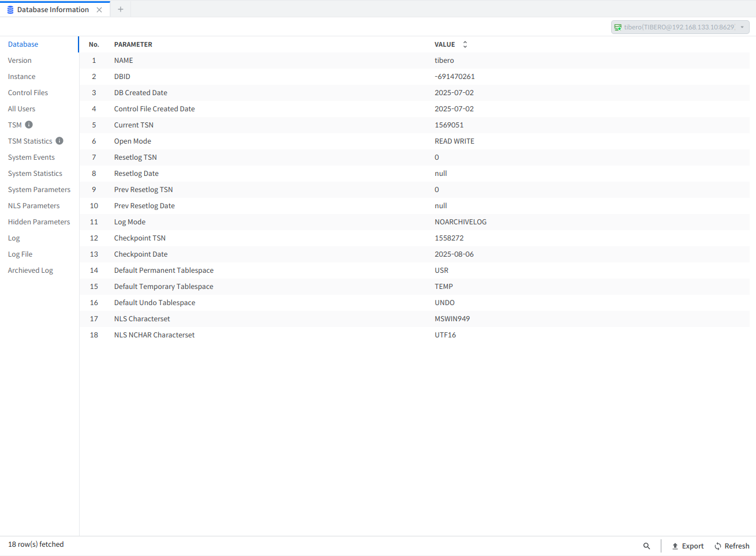Refresh the database information list
Viewport: 756px width, 556px height.
[732, 546]
